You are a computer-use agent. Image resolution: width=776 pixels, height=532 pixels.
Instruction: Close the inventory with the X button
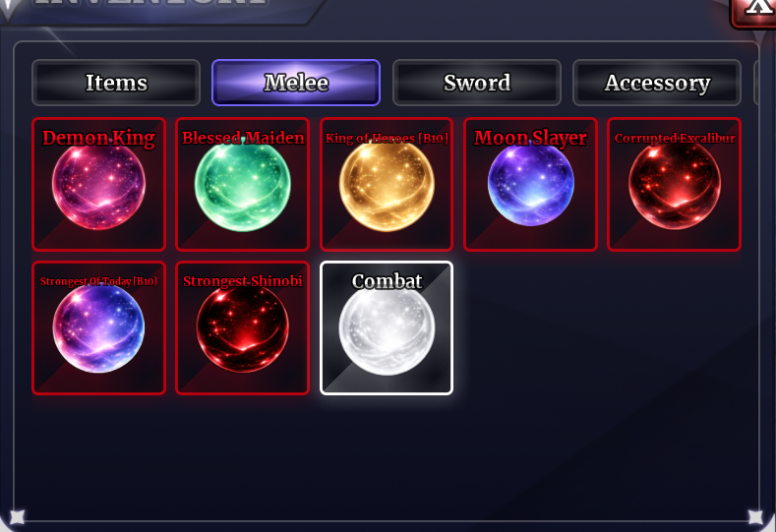point(754,11)
